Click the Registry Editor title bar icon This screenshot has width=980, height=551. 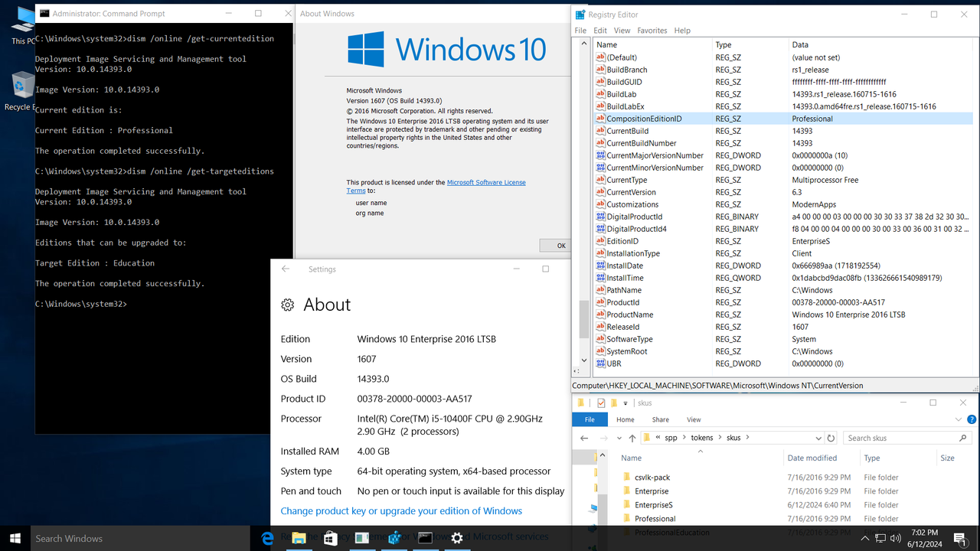[579, 15]
